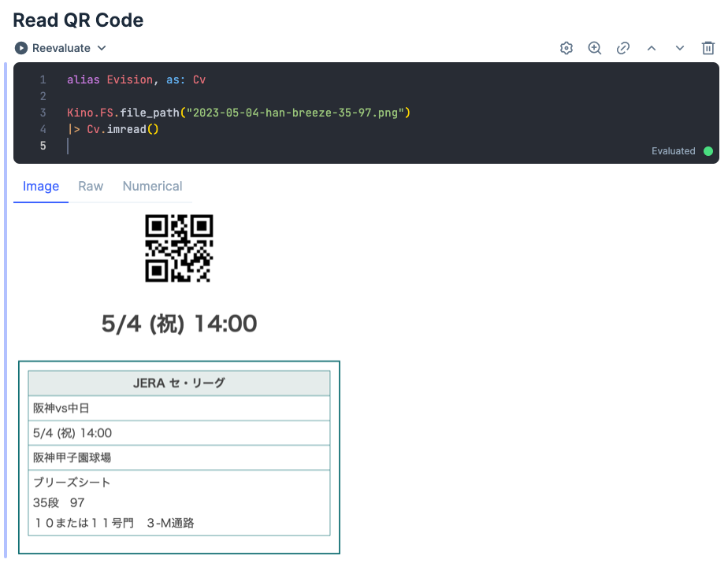The image size is (728, 563).
Task: Click the green Evaluated status dot
Action: (x=708, y=151)
